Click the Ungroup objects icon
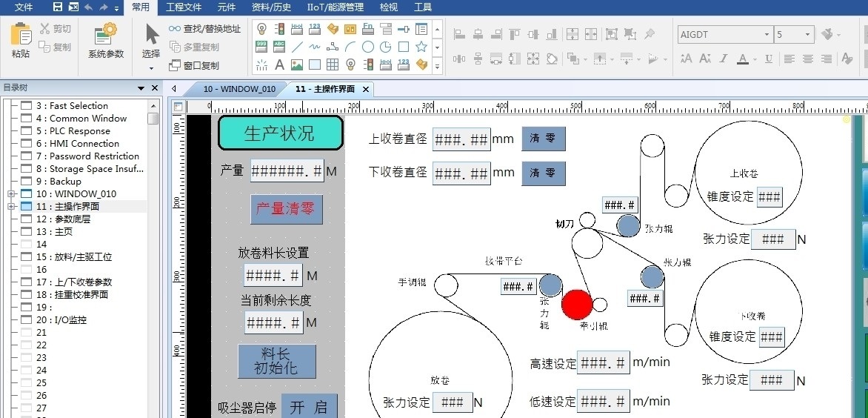This screenshot has height=418, width=868. pyautogui.click(x=630, y=34)
